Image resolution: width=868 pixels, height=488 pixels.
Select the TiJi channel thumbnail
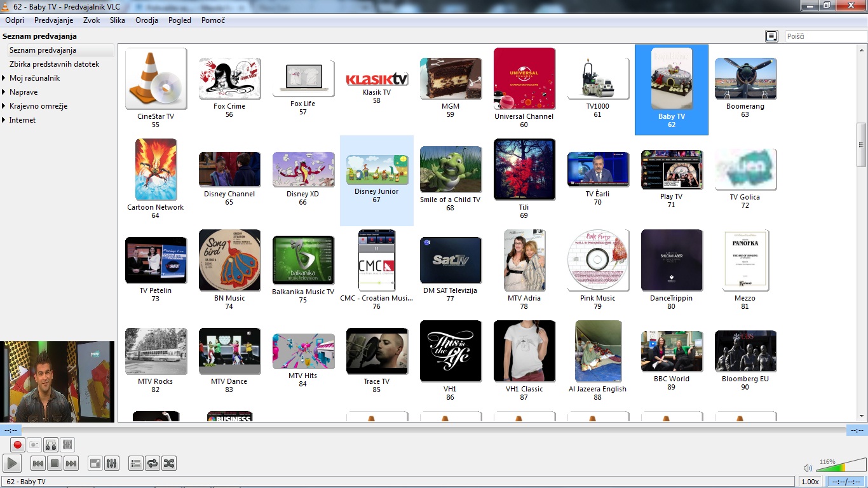coord(524,170)
